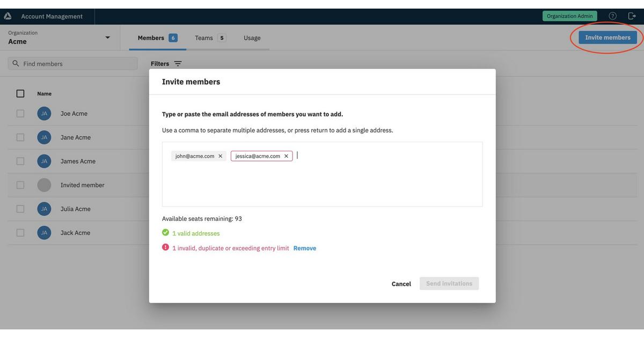Check the box for Julia Acme
The image size is (644, 338).
click(20, 209)
